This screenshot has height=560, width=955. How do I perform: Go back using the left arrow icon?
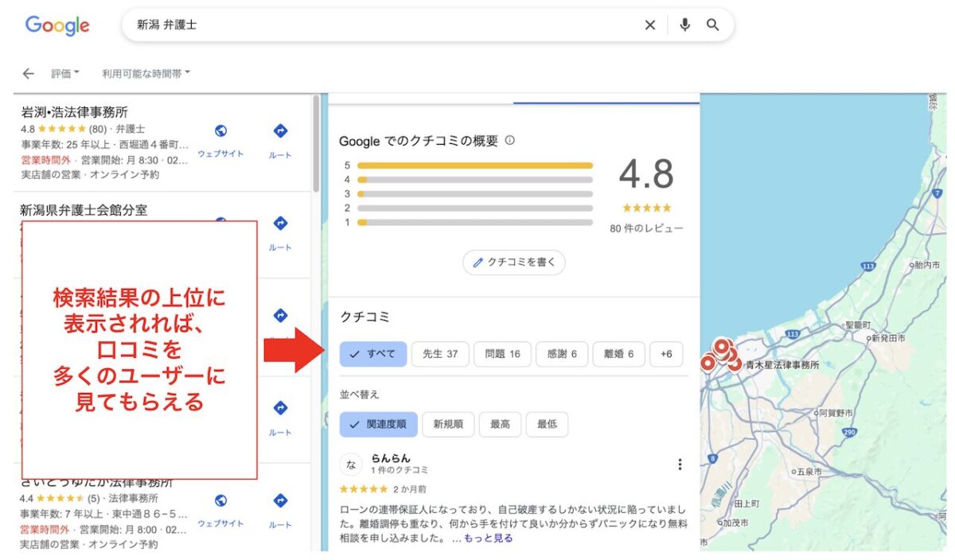(29, 74)
